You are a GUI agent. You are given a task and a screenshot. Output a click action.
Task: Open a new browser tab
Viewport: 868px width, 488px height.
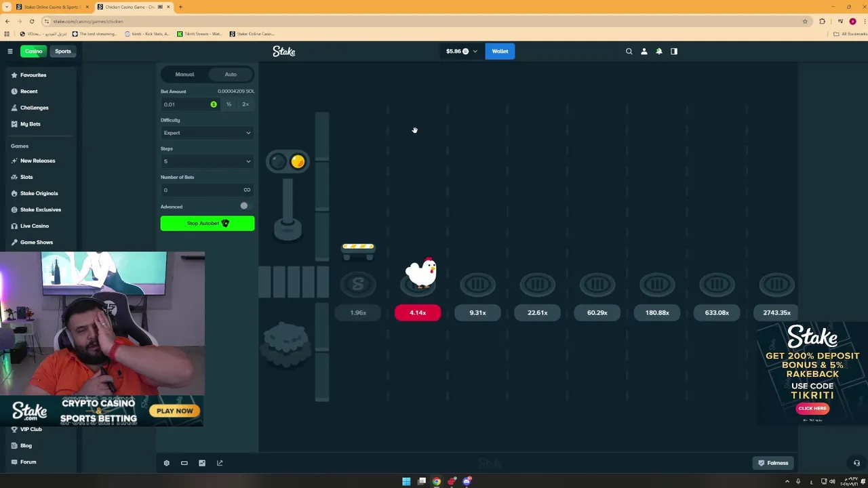[x=180, y=7]
